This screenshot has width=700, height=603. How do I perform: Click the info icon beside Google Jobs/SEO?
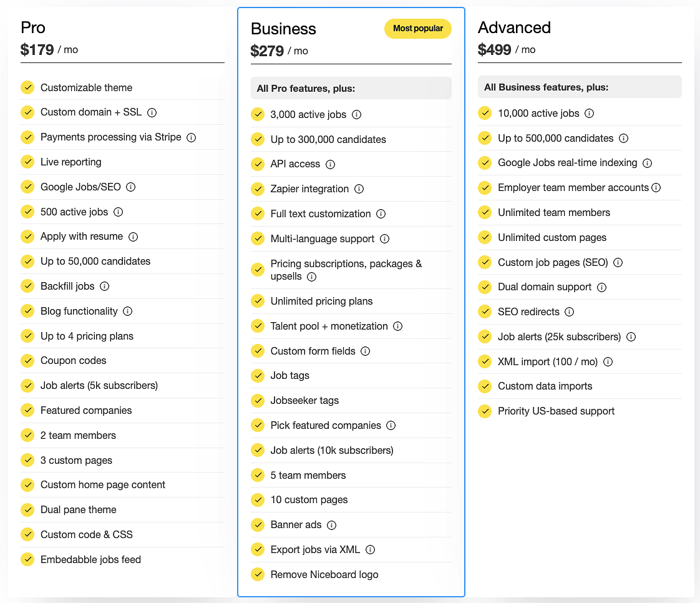click(131, 187)
